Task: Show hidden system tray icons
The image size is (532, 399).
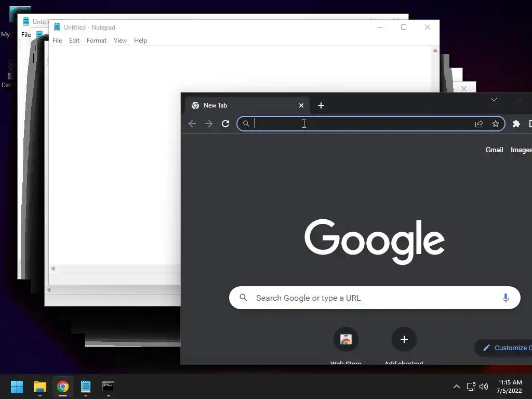Action: pos(457,387)
